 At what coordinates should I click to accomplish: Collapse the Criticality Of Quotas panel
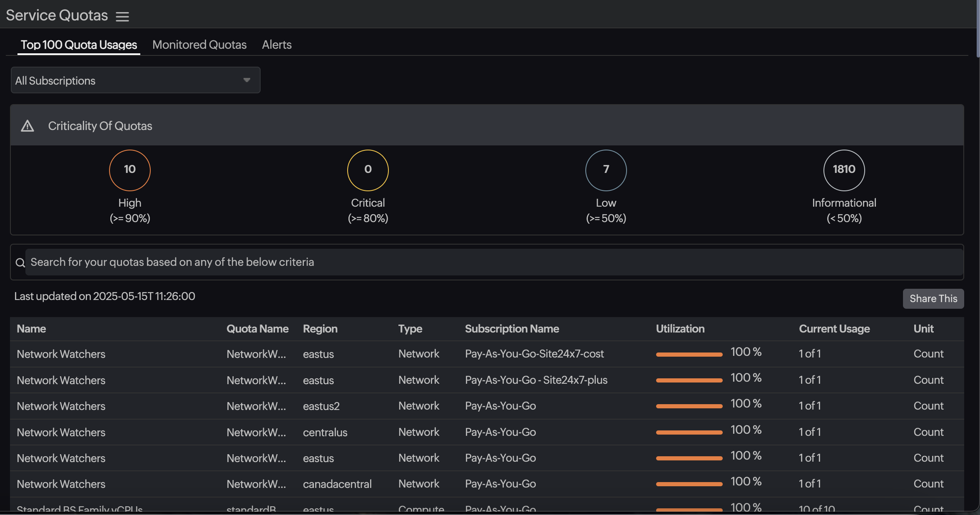(x=100, y=125)
